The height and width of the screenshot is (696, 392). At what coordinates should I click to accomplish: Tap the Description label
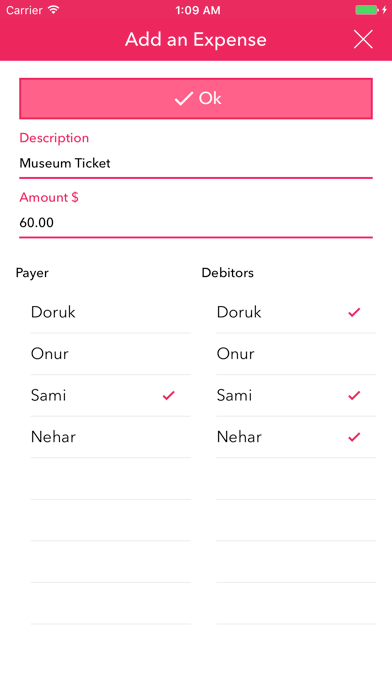(x=54, y=138)
